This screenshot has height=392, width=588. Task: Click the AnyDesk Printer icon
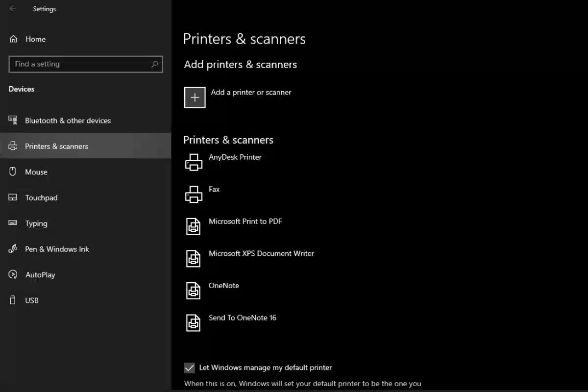[194, 162]
